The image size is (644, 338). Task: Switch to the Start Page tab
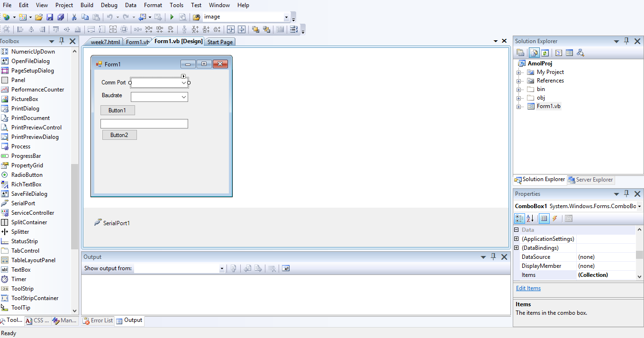tap(220, 42)
